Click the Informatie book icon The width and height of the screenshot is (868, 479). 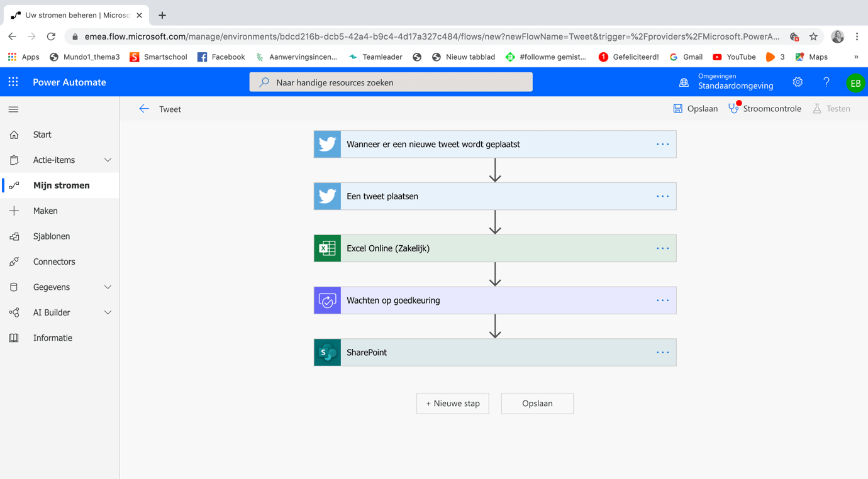14,338
